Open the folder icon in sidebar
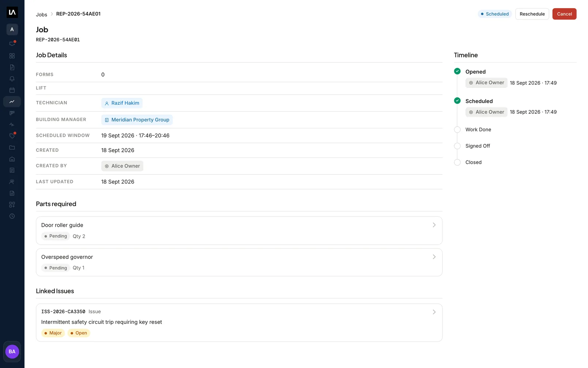Screen dimensions: 588x368 12,148
